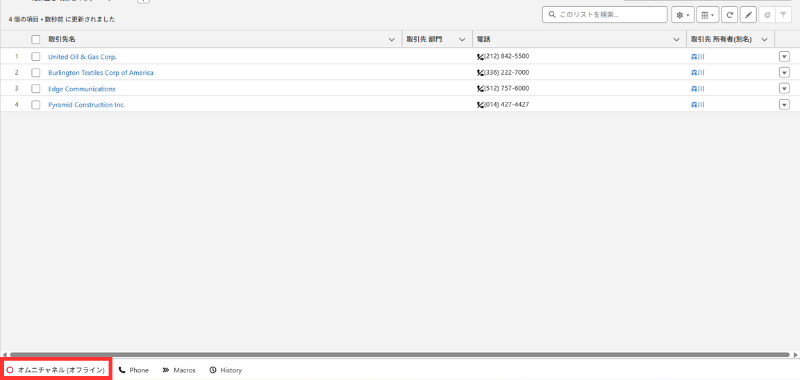The image size is (800, 380).
Task: Open the table display options icon
Action: [x=708, y=15]
